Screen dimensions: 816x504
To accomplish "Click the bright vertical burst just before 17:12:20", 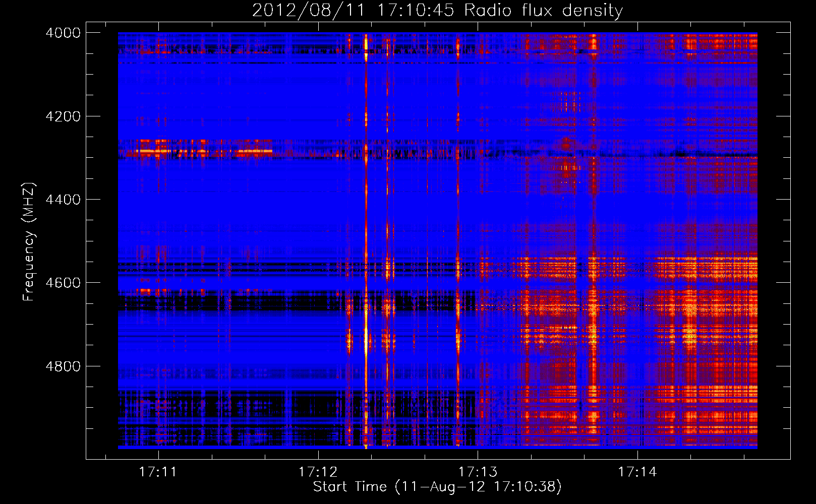I will point(366,241).
